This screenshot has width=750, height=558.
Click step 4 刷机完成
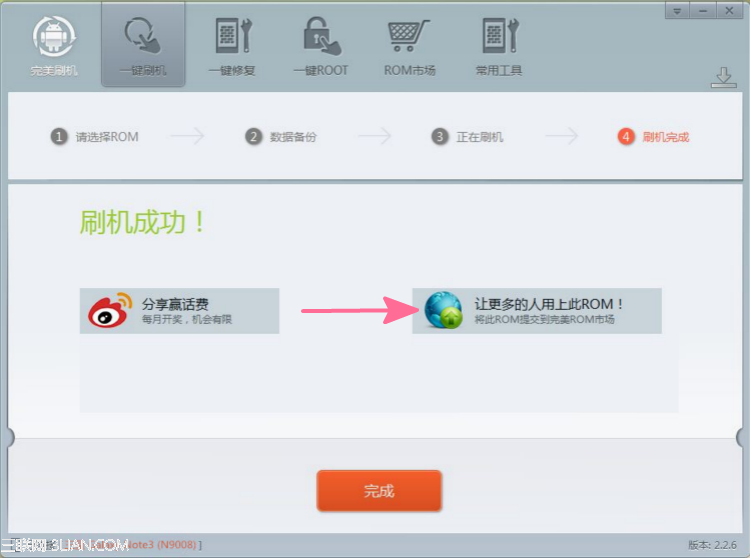[653, 137]
